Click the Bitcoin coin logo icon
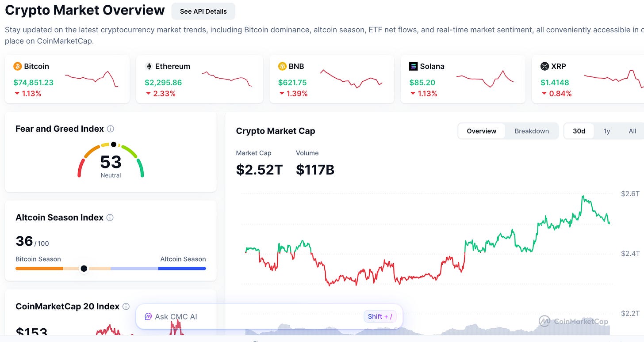Image resolution: width=644 pixels, height=342 pixels. tap(18, 66)
